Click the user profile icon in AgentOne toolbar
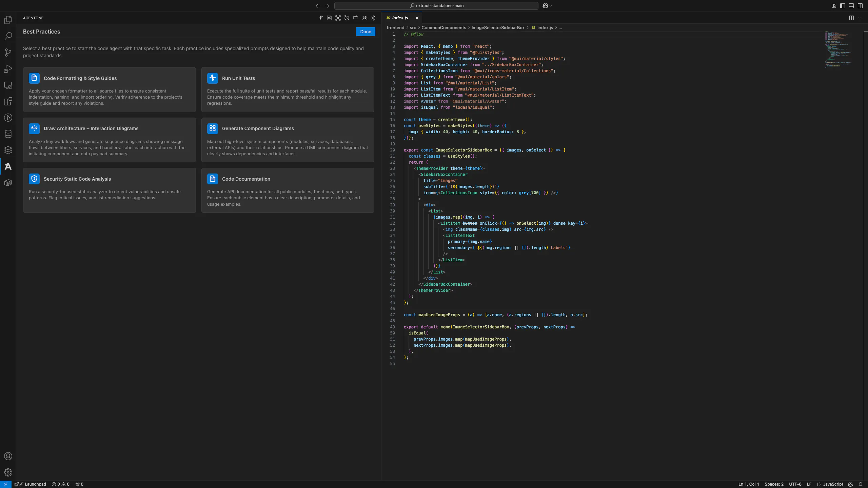 click(x=364, y=18)
